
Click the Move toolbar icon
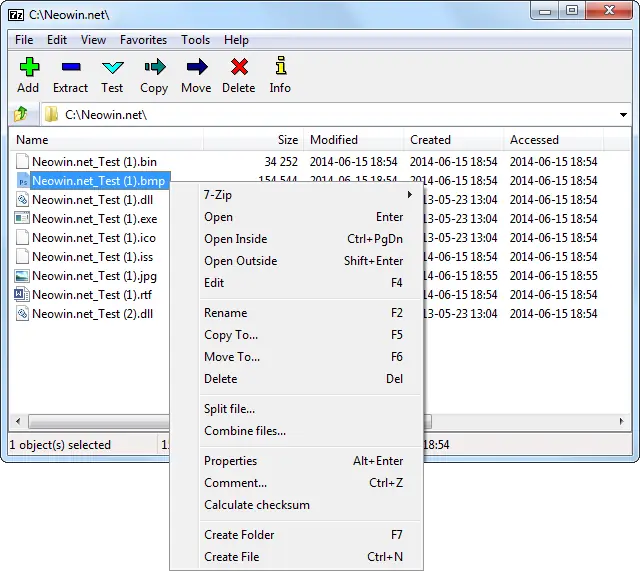[197, 67]
